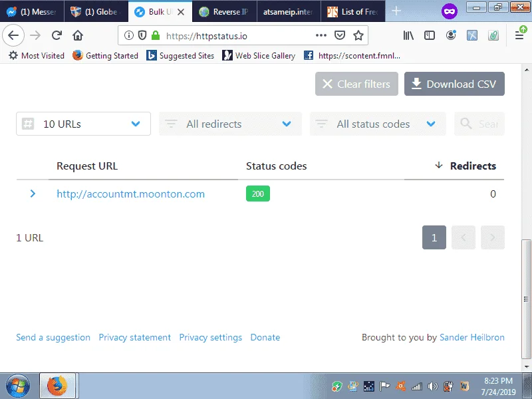Image resolution: width=532 pixels, height=399 pixels.
Task: Open the 10 URLs per page dropdown
Action: 83,124
